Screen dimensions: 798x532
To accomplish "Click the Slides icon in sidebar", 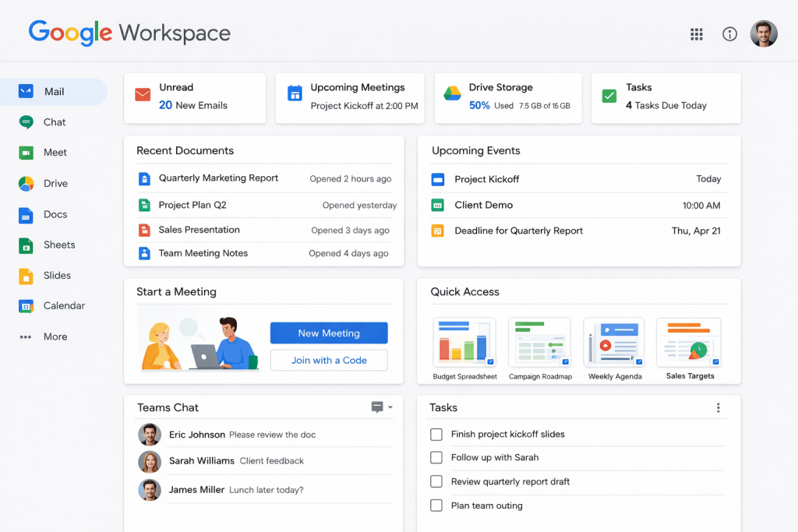I will click(26, 276).
